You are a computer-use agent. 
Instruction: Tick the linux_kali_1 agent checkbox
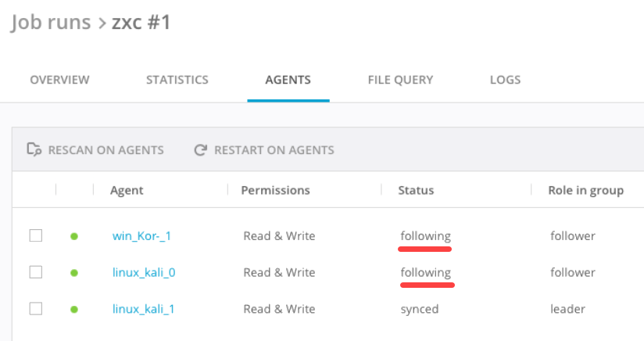[35, 309]
